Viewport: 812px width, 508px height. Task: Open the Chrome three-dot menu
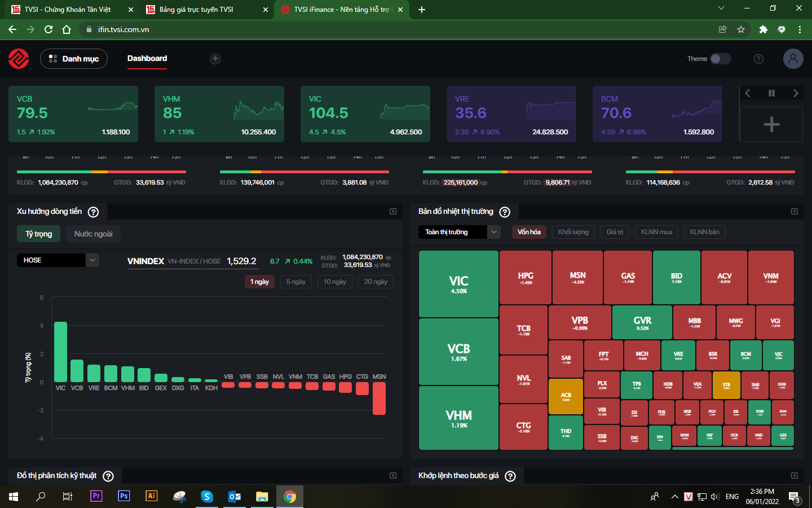pos(800,29)
